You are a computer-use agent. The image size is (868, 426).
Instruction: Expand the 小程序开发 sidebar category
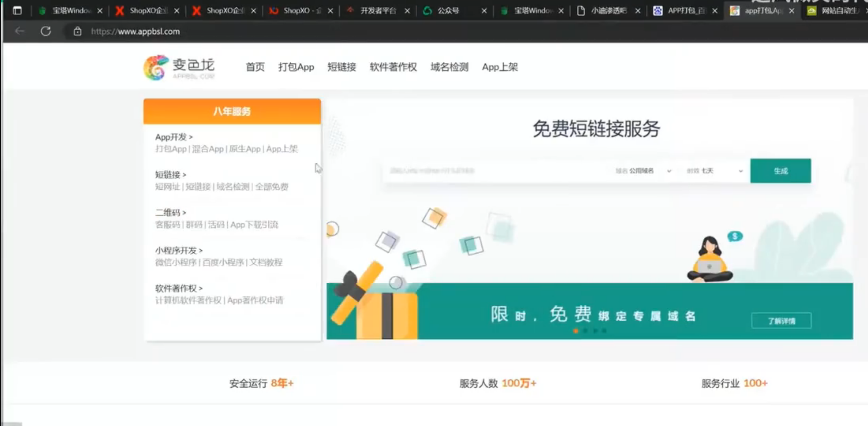179,250
